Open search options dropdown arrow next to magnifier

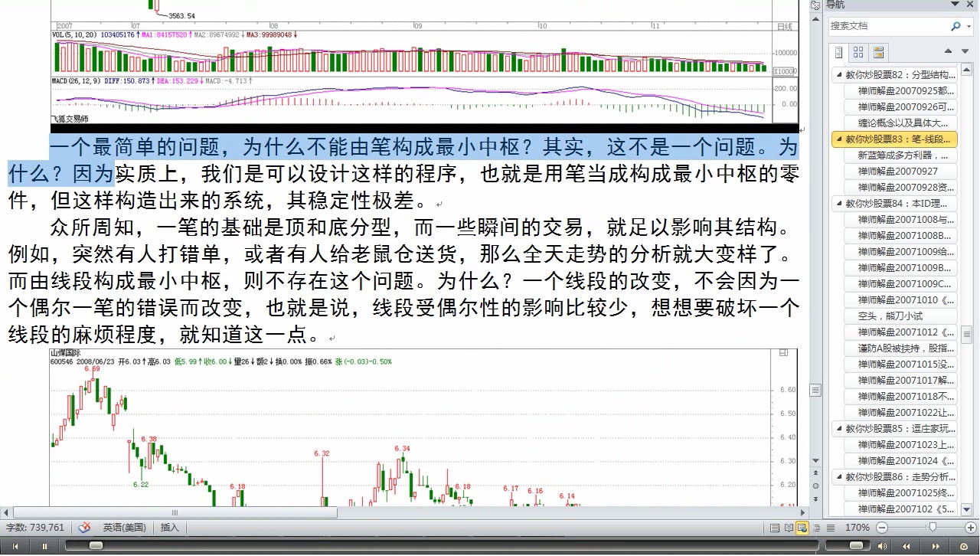(969, 26)
